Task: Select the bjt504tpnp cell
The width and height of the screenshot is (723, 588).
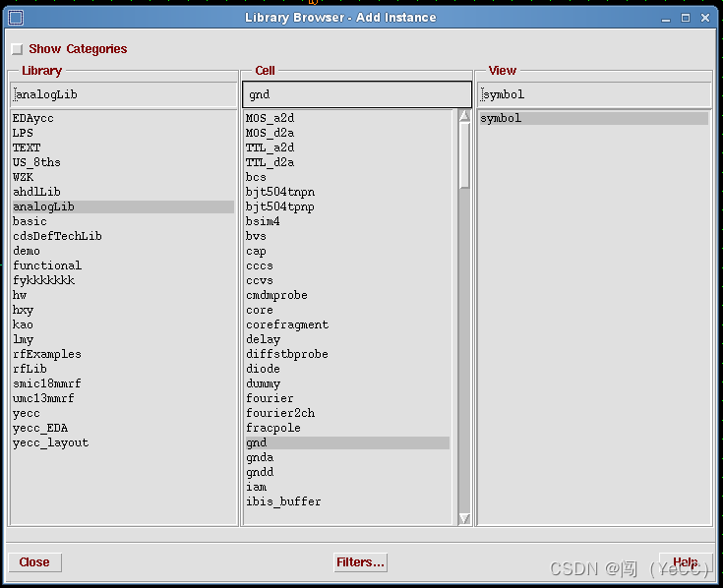Action: [x=280, y=206]
